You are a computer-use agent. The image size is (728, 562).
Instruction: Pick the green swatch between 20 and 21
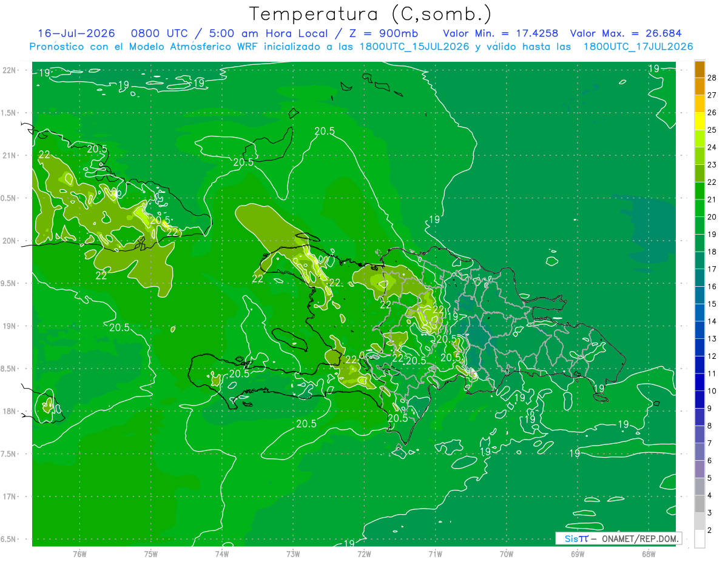tap(699, 208)
